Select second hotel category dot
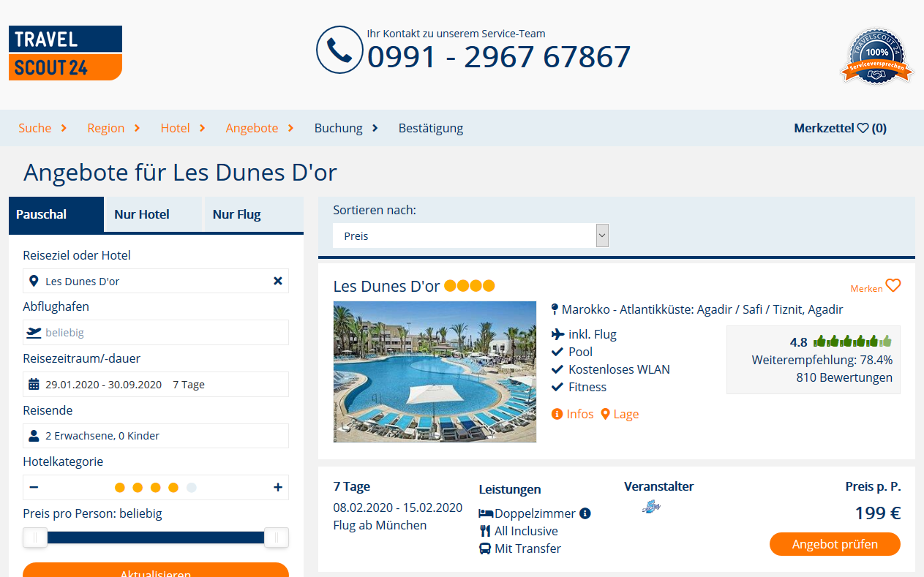The image size is (924, 577). pyautogui.click(x=138, y=488)
